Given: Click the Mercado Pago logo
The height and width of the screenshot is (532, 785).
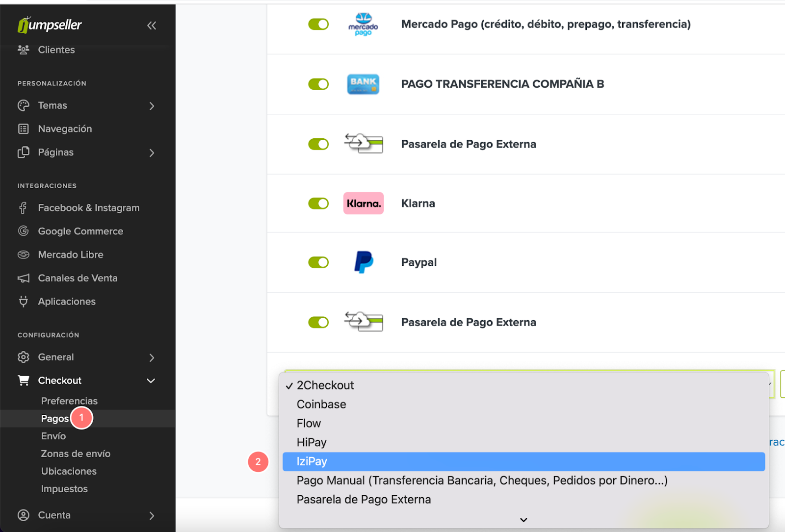Looking at the screenshot, I should (363, 24).
